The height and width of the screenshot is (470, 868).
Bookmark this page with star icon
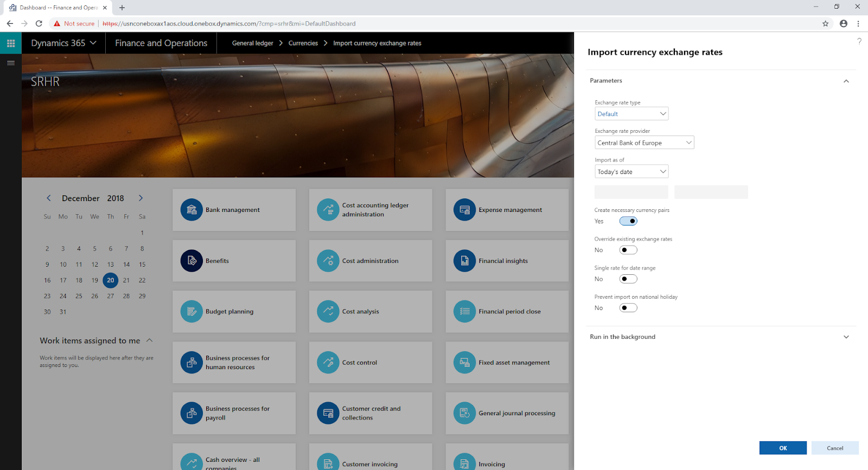(826, 23)
